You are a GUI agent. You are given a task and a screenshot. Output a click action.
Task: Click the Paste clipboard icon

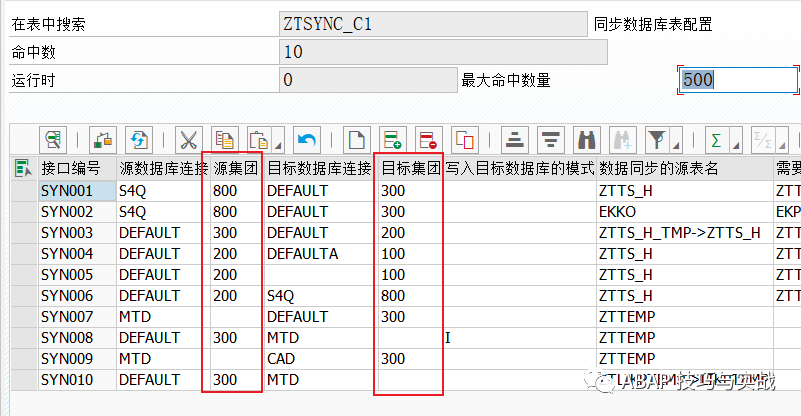click(259, 140)
